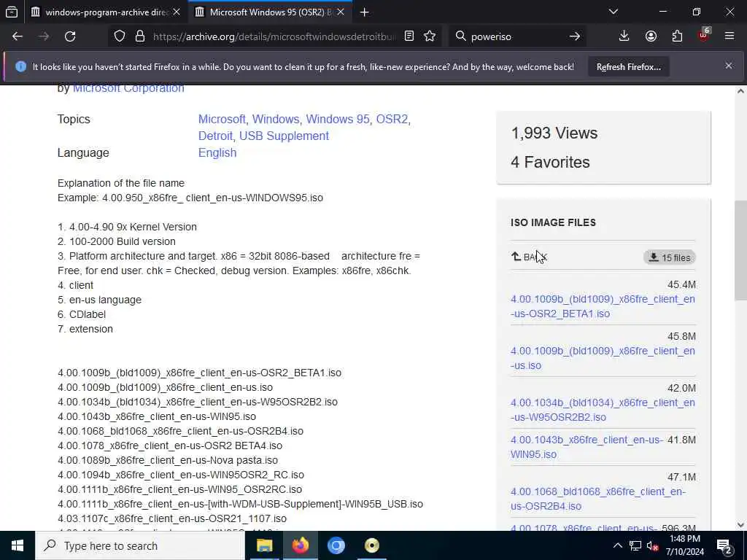747x560 pixels.
Task: Open the Detroit topic link
Action: [x=215, y=136]
